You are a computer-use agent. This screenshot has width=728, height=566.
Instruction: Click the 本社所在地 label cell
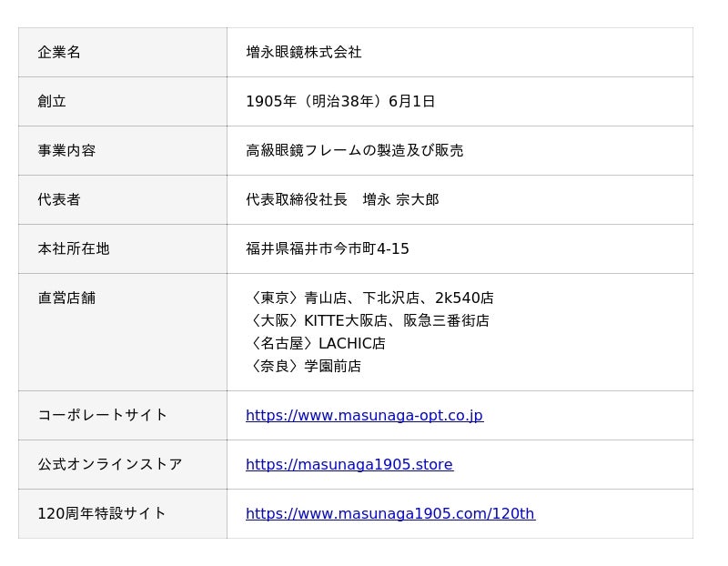coord(74,249)
